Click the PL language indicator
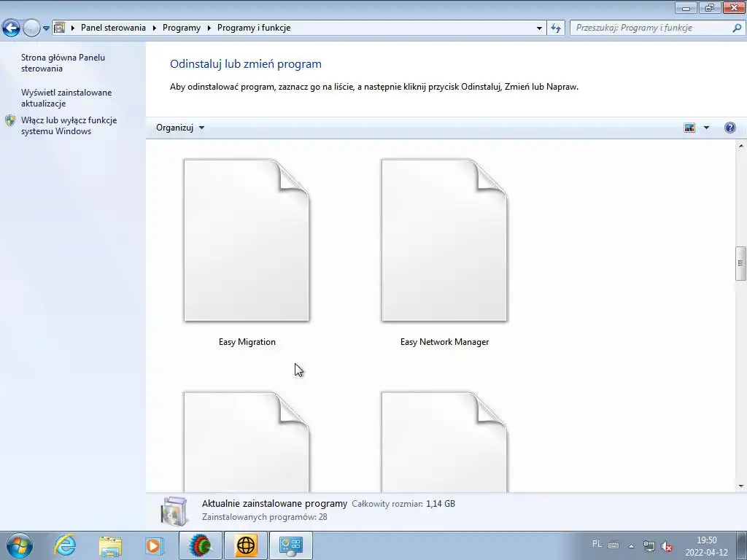The image size is (747, 560). coord(597,544)
